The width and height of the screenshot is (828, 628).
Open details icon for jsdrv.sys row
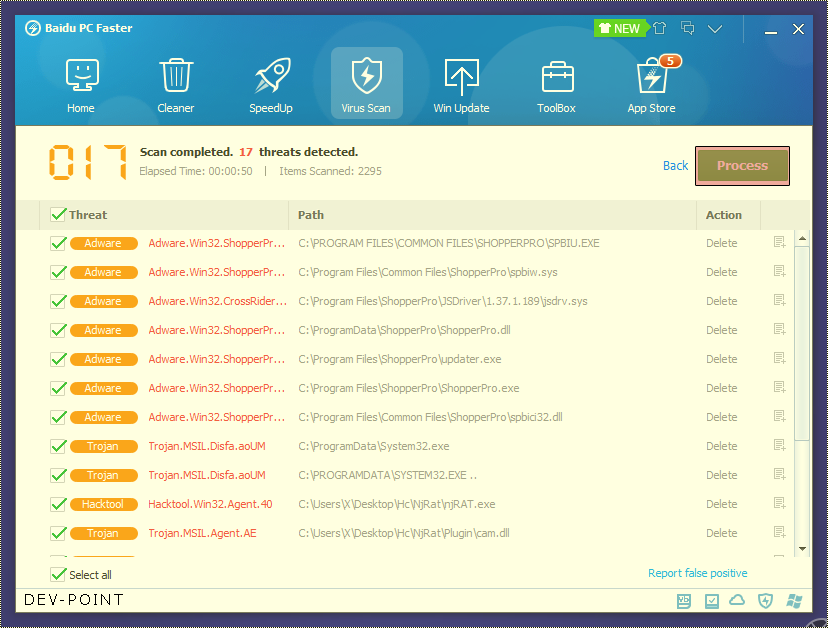click(x=779, y=301)
